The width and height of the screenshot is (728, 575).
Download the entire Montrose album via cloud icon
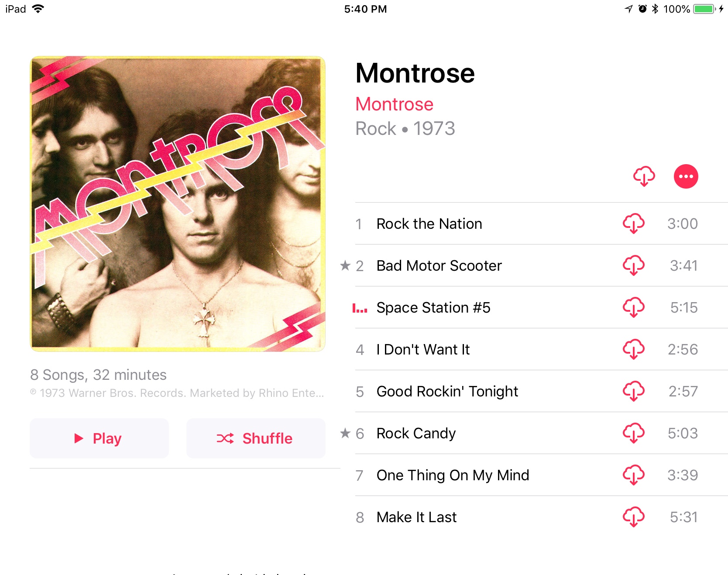point(644,176)
